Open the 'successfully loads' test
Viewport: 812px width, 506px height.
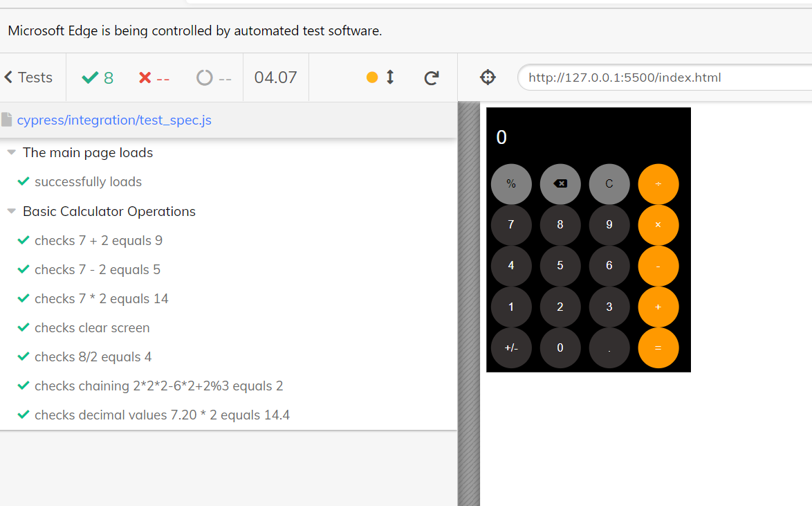point(88,181)
